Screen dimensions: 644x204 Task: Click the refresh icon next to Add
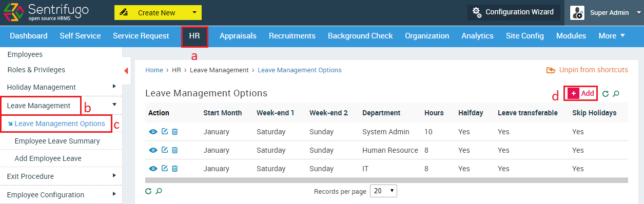tap(606, 94)
